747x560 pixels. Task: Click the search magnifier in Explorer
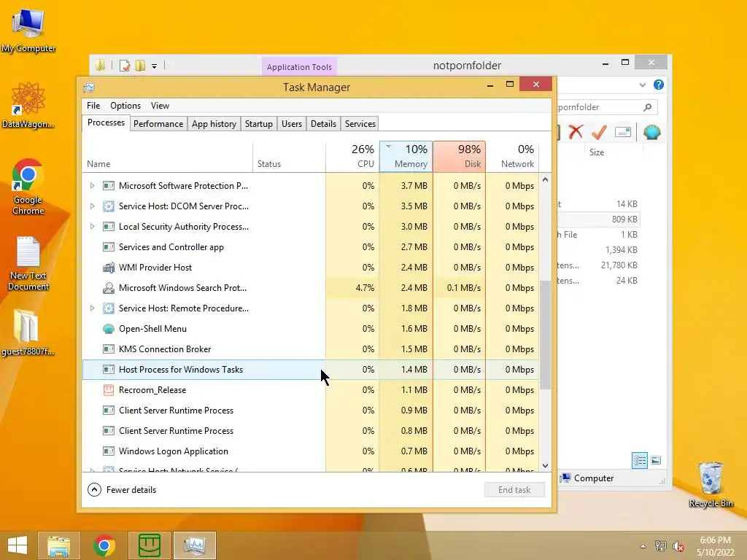(x=647, y=107)
